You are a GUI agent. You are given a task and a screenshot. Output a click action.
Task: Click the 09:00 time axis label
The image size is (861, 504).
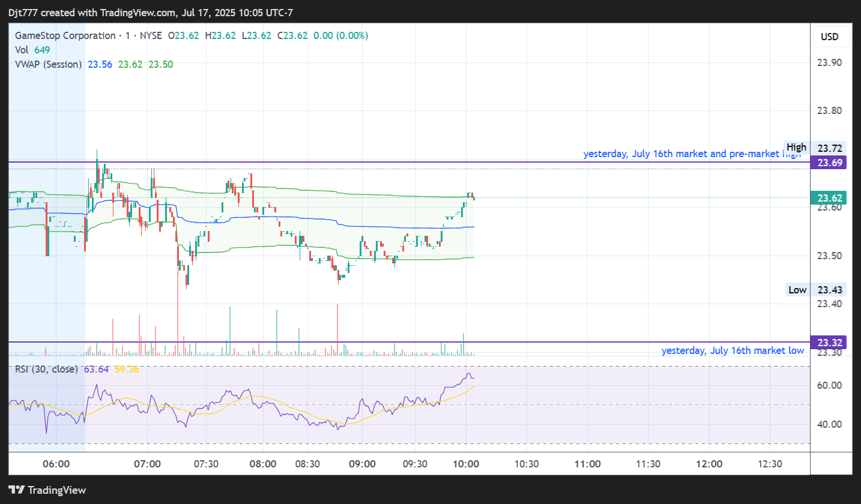coord(361,464)
